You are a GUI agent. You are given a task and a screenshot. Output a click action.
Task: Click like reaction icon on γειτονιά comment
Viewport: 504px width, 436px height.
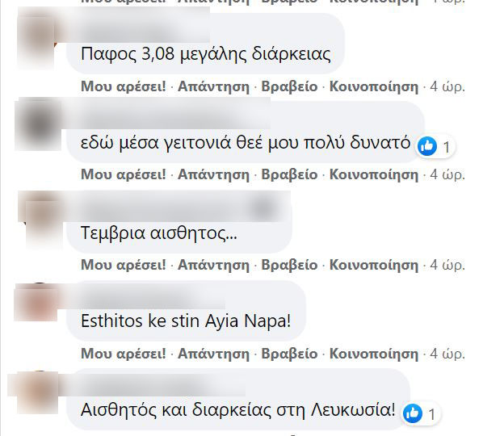tap(426, 146)
